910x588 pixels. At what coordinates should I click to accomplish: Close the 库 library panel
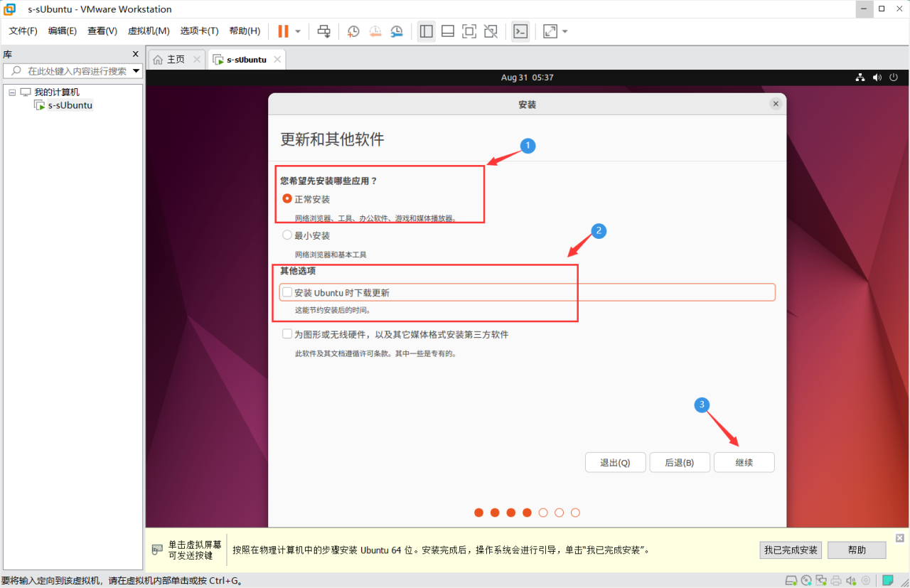(x=136, y=54)
